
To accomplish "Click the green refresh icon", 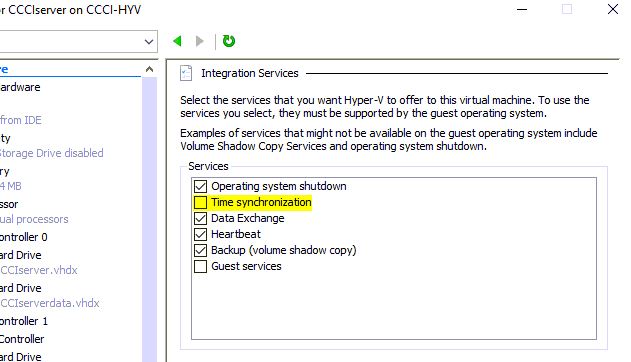I will (229, 41).
